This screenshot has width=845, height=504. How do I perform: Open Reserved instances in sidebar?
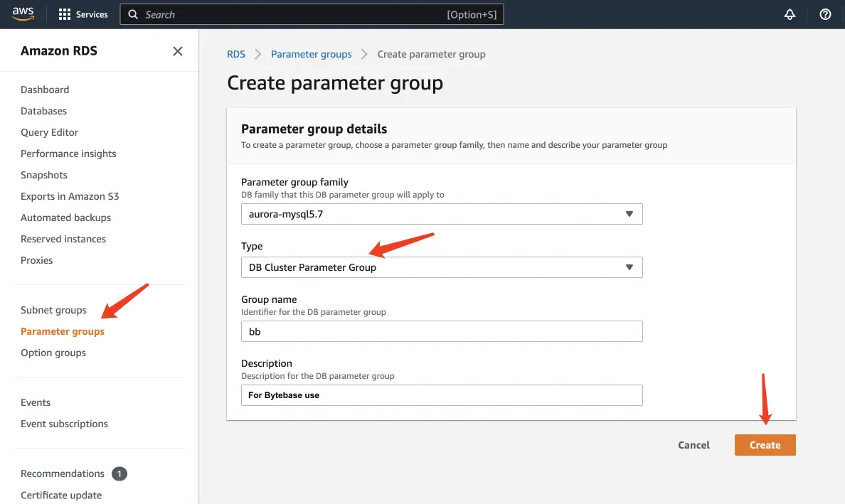(x=63, y=239)
